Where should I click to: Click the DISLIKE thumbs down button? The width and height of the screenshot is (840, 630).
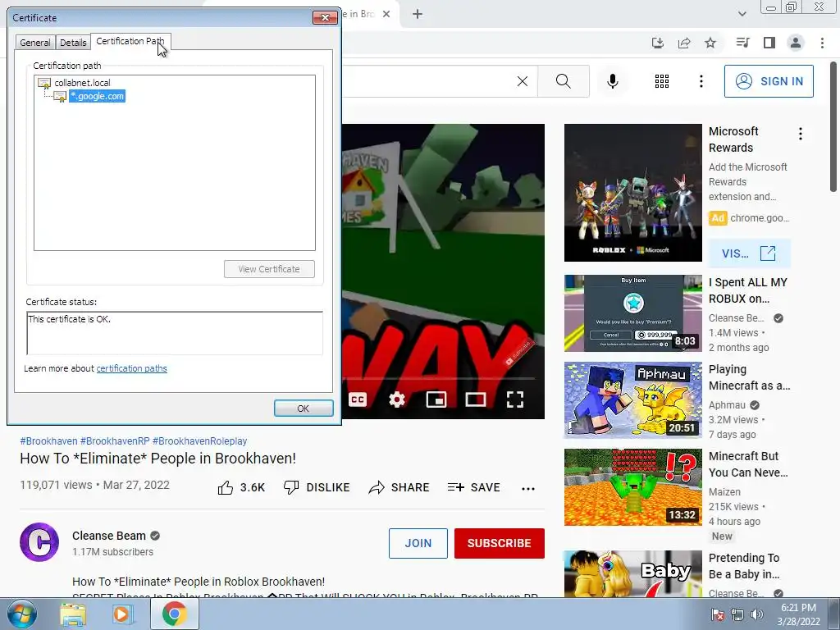tap(317, 487)
